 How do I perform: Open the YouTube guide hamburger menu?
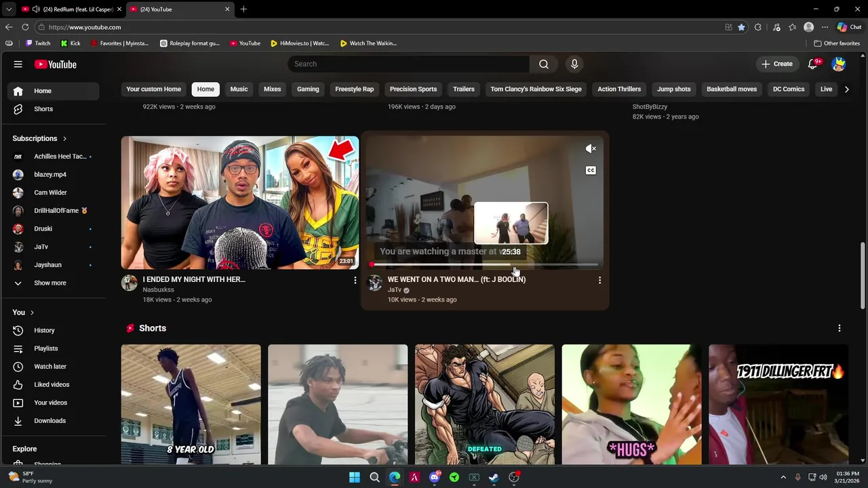coord(18,64)
